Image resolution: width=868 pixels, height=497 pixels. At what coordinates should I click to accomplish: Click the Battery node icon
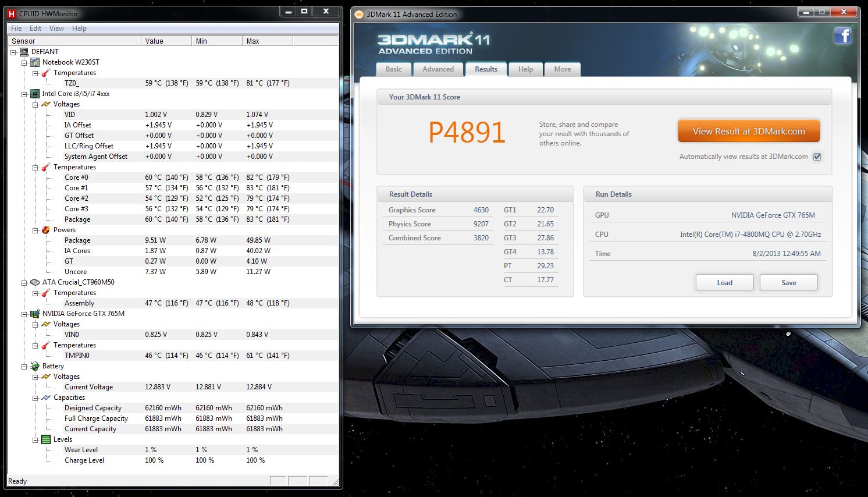tap(35, 366)
